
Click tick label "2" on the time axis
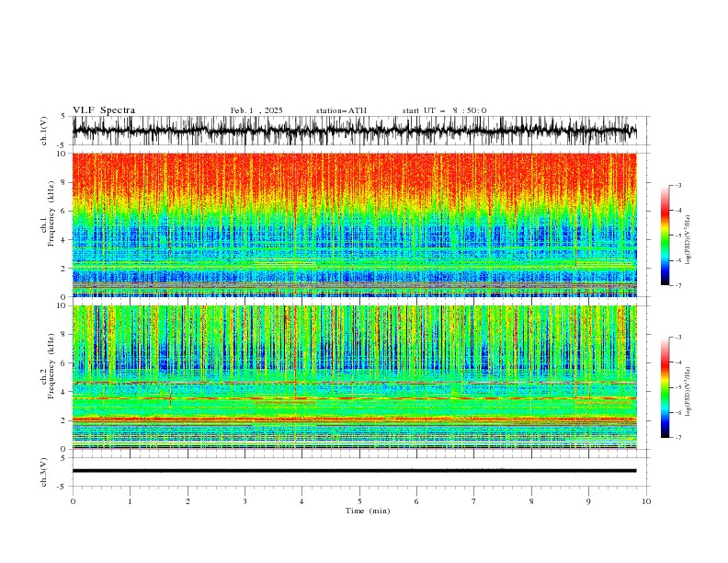[x=188, y=501]
